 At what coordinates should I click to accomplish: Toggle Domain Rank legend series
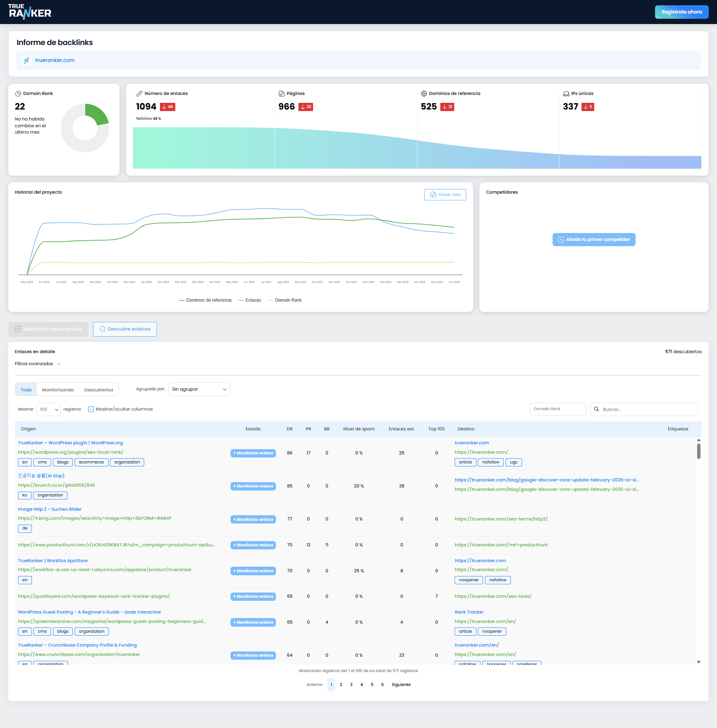[x=285, y=300]
